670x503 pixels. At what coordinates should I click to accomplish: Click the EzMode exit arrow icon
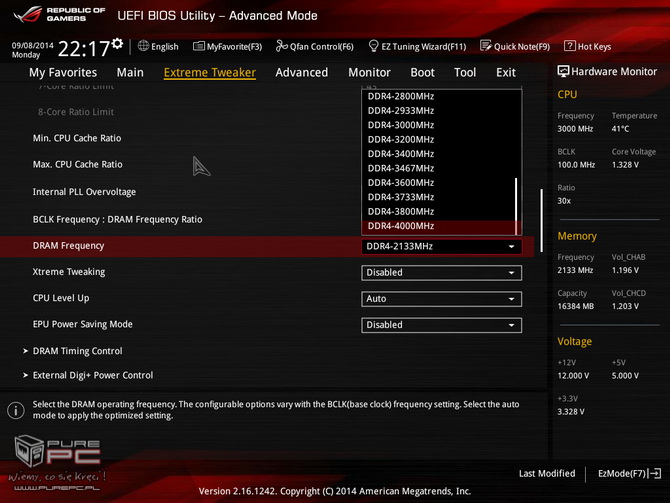(655, 473)
